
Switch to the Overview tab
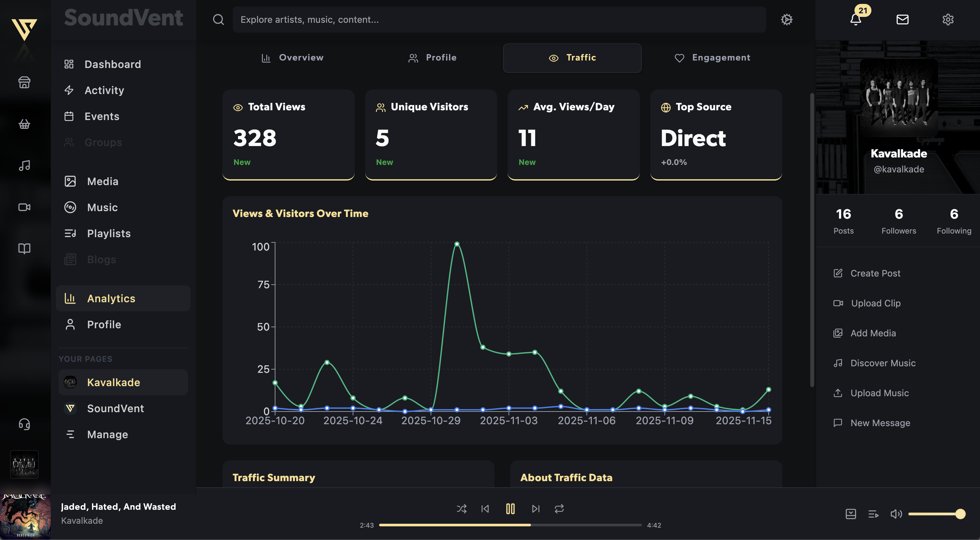click(x=292, y=58)
